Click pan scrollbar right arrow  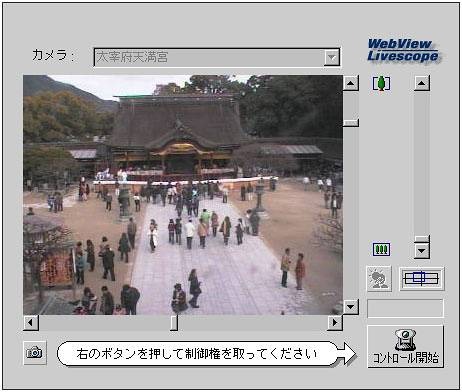tap(335, 323)
